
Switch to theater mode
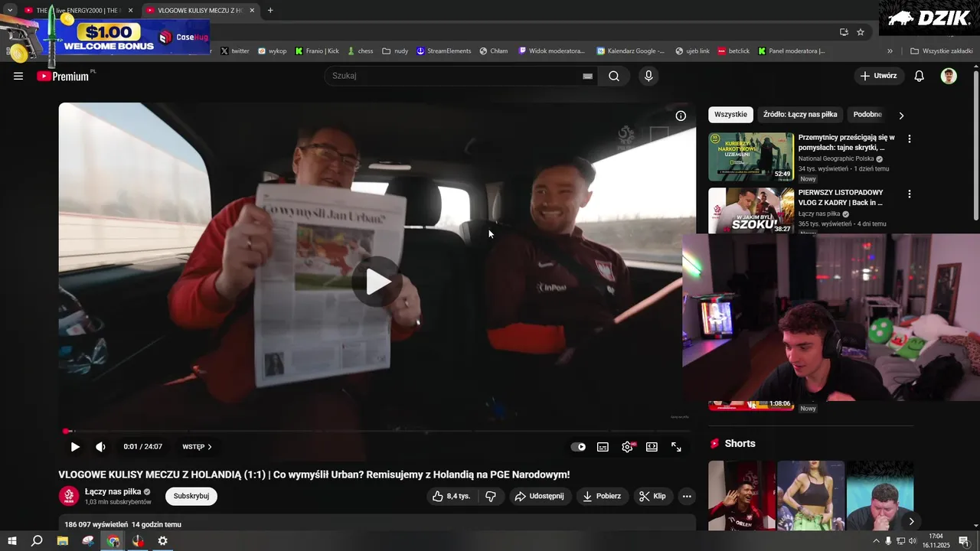tap(652, 447)
